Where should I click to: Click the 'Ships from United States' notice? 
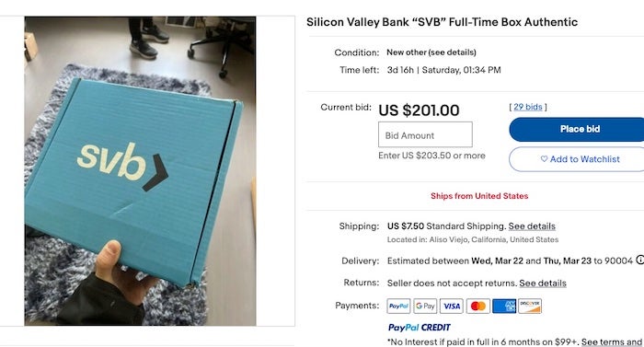coord(479,196)
